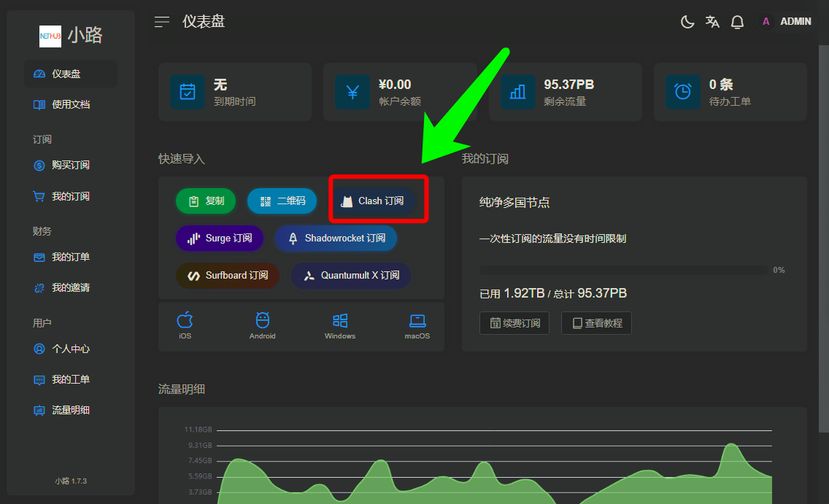Copy subscription link with 复制 button

point(206,201)
